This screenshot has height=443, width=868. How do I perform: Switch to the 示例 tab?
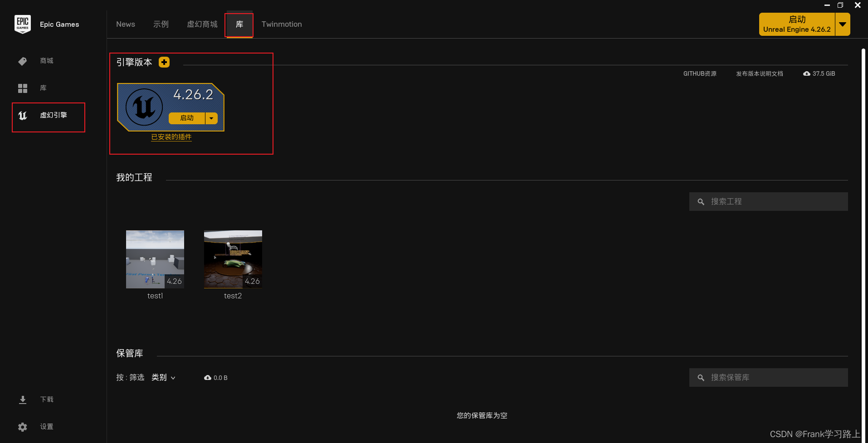pos(161,24)
